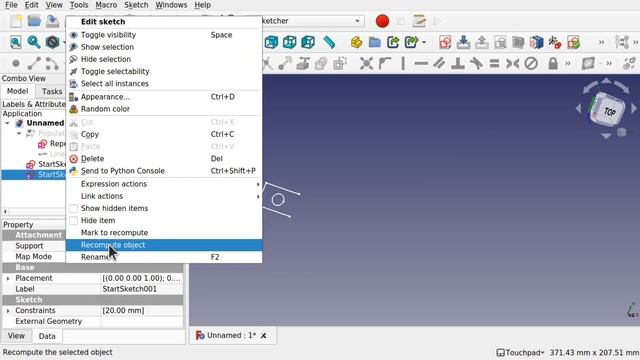Image resolution: width=640 pixels, height=360 pixels.
Task: Click the External Geometry property row
Action: (93, 322)
